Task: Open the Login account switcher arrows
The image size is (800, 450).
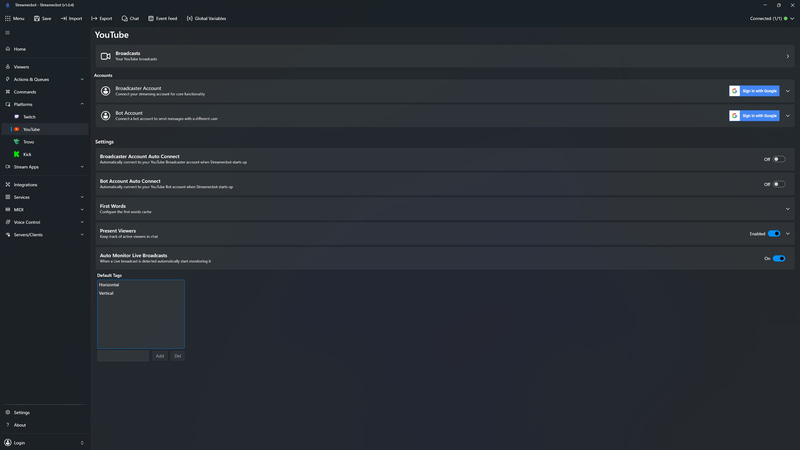Action: pyautogui.click(x=82, y=443)
